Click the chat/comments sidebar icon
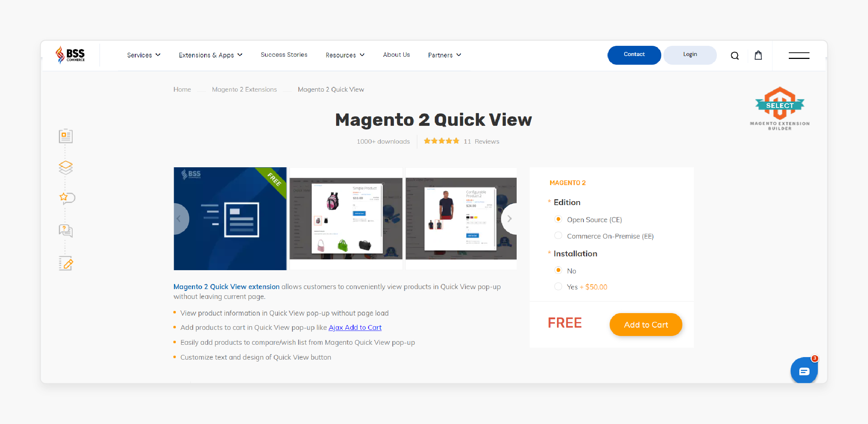 pyautogui.click(x=65, y=231)
